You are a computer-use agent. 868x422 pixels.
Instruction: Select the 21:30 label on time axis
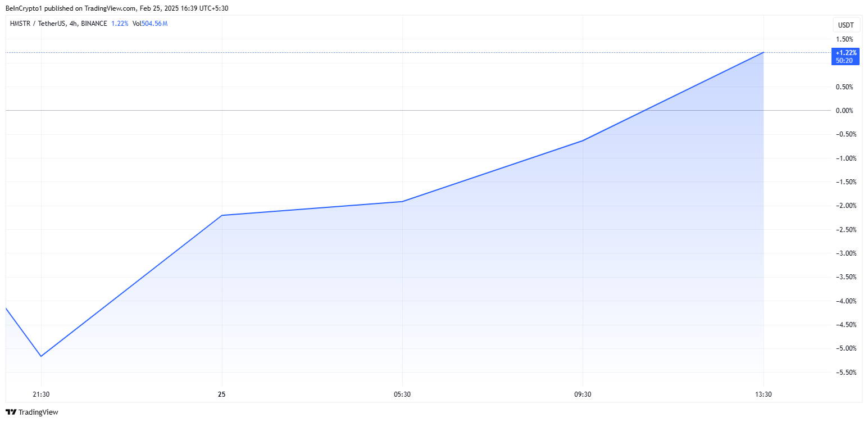[x=40, y=394]
